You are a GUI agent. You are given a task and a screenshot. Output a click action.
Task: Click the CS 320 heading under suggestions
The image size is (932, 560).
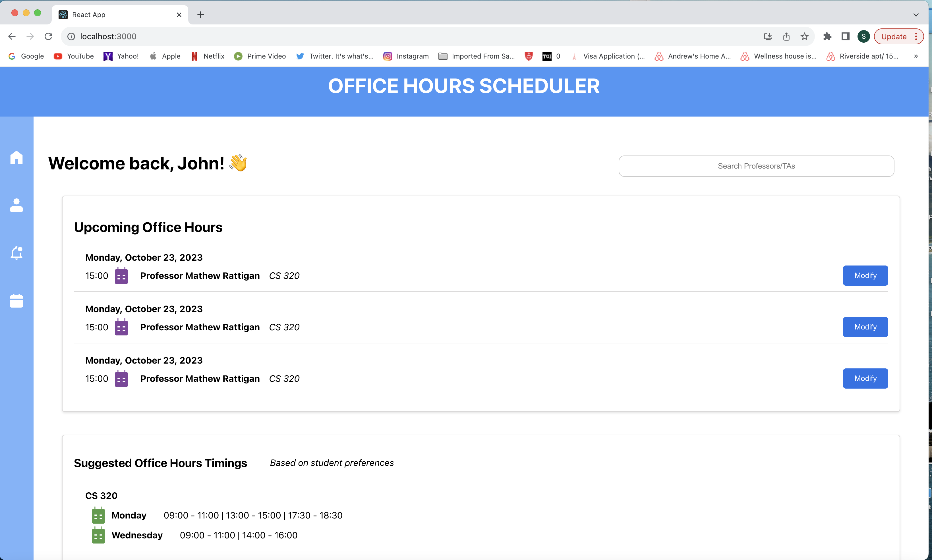(101, 495)
